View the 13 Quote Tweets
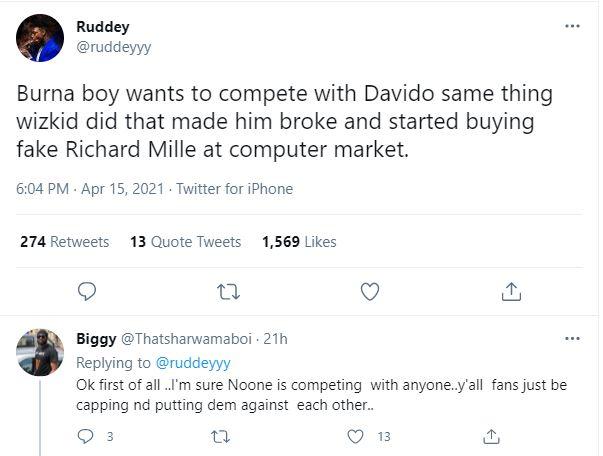Viewport: 603px width, 456px height. click(x=186, y=242)
